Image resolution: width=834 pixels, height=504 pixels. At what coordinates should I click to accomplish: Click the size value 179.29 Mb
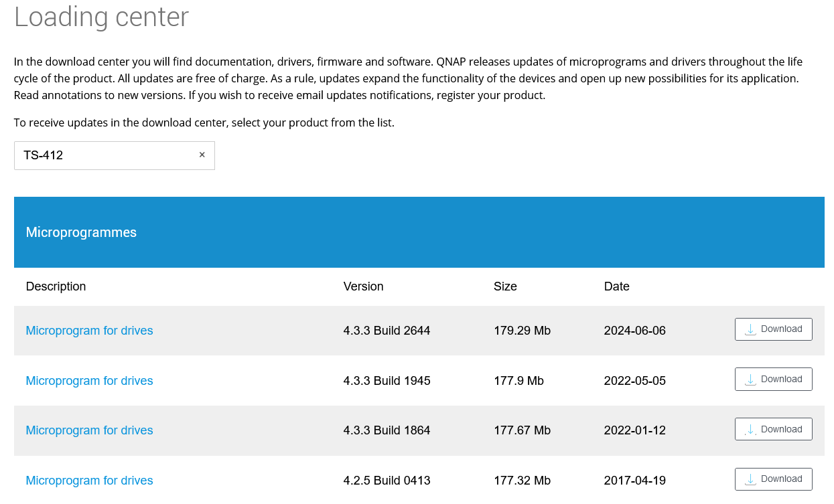coord(522,331)
